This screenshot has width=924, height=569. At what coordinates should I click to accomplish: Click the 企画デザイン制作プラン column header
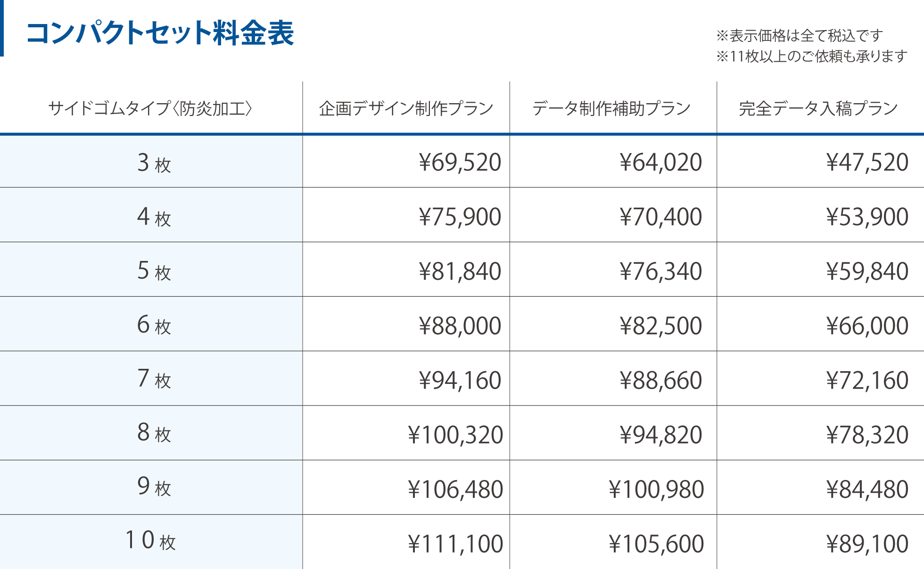406,108
